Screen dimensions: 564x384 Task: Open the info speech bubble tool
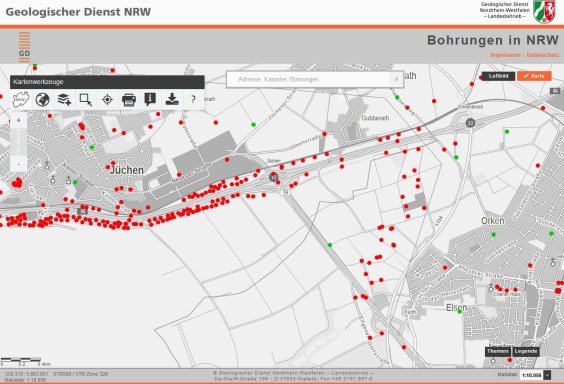click(x=150, y=99)
